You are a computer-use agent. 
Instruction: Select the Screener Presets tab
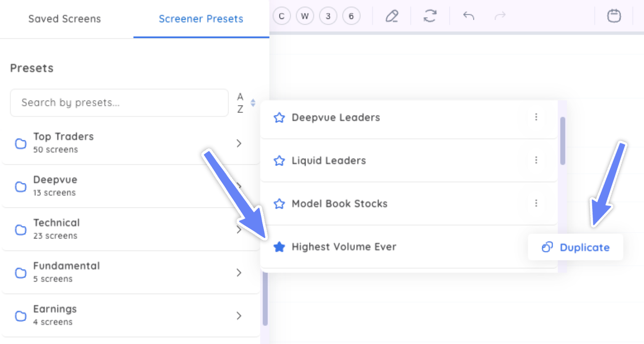[201, 19]
